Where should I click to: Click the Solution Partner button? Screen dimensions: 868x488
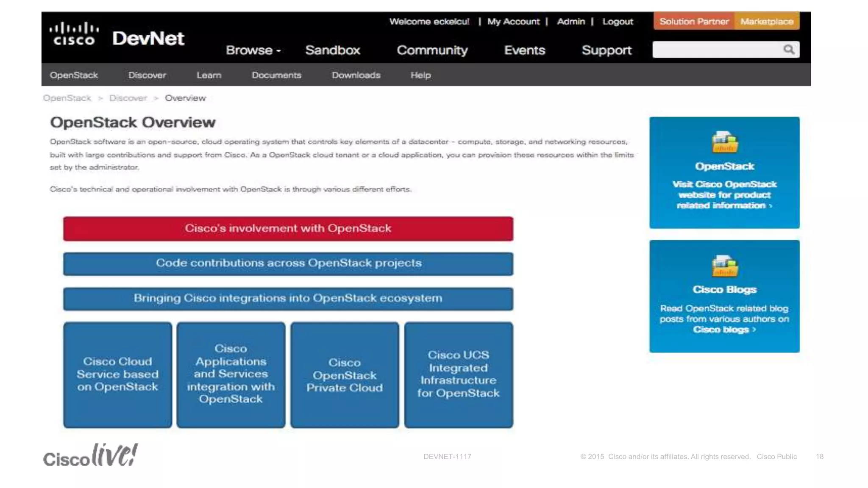coord(694,21)
